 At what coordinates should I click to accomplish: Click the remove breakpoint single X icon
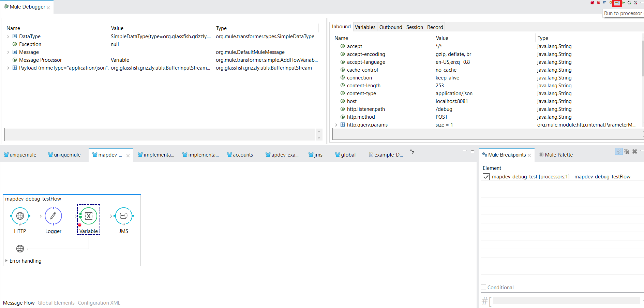(634, 151)
